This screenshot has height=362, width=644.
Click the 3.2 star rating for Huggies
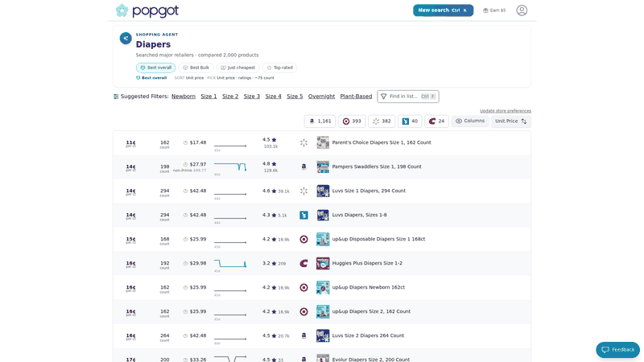270,264
